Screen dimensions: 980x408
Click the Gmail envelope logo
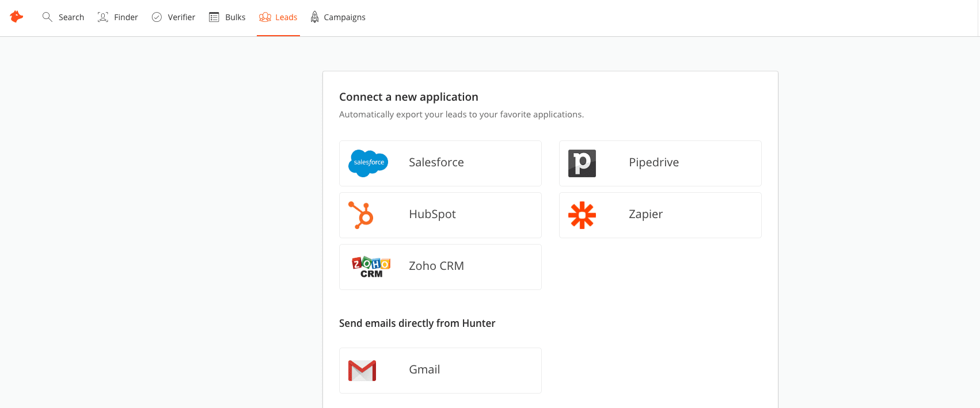362,371
